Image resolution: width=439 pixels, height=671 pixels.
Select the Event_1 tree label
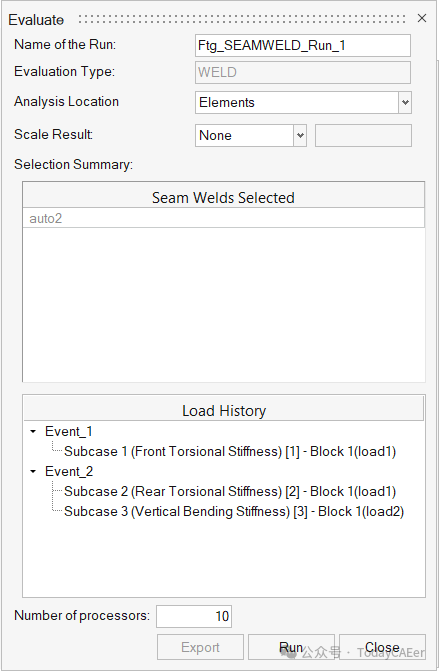(68, 431)
